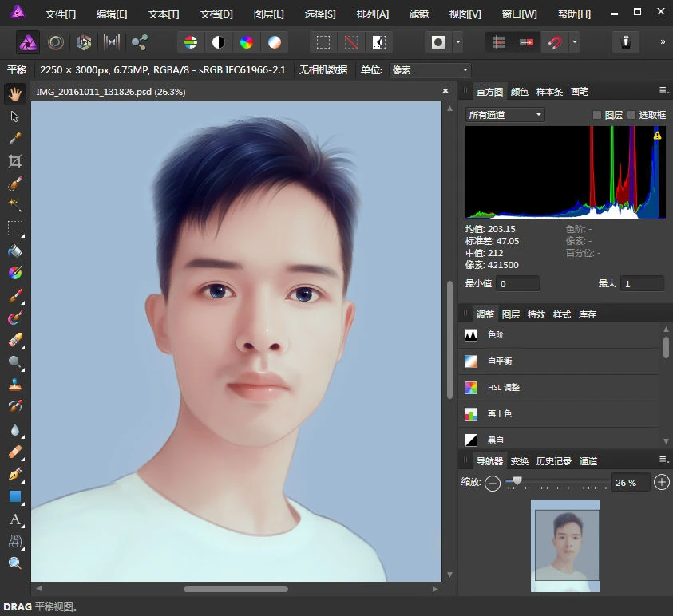
Task: Select the Flood Fill bucket tool
Action: [x=14, y=251]
